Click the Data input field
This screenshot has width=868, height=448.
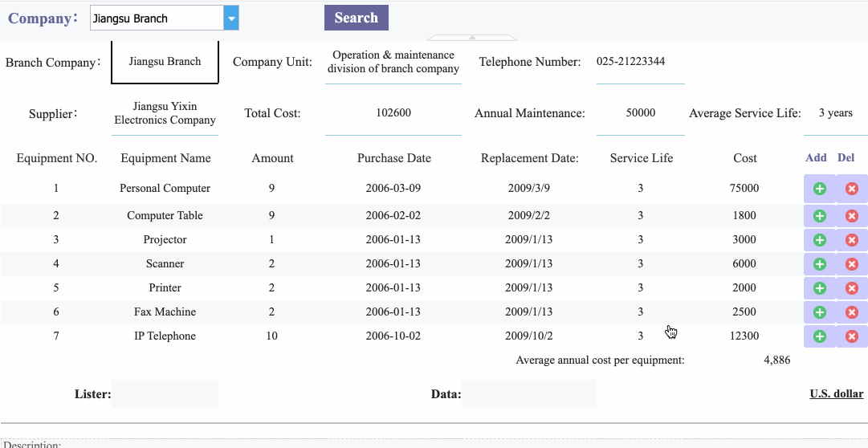pyautogui.click(x=528, y=394)
